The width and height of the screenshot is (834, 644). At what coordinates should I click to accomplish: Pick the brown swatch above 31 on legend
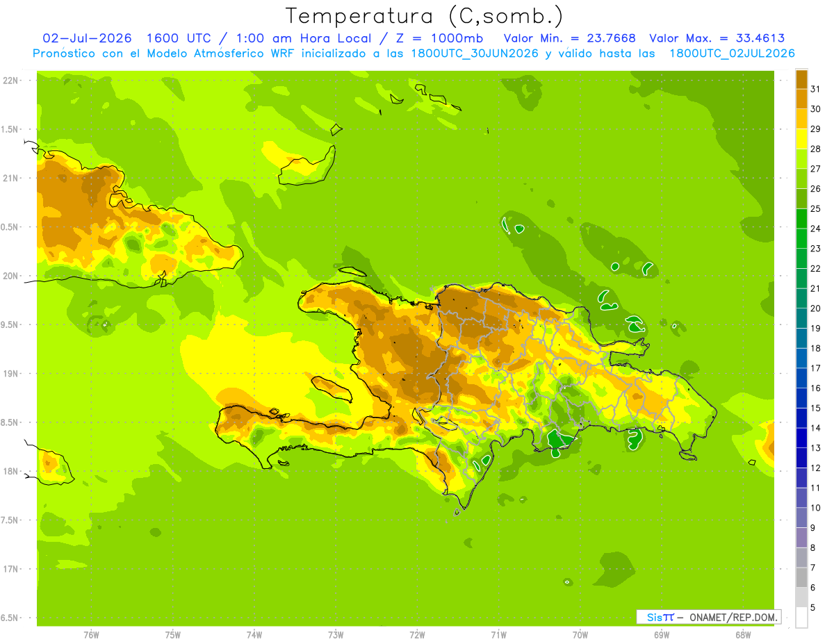(x=801, y=79)
